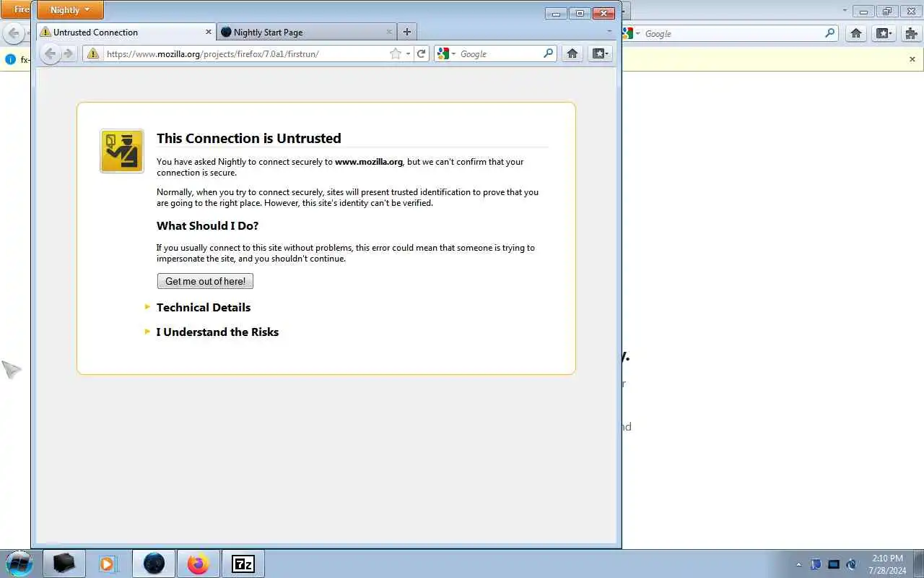Click the What Should I Do? heading
924x578 pixels.
click(x=208, y=225)
